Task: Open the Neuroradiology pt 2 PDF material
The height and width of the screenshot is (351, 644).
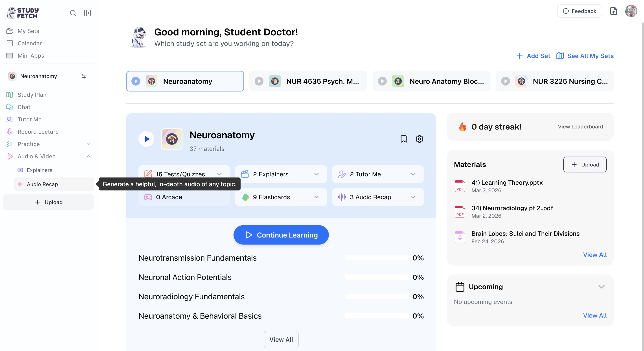Action: click(x=512, y=208)
